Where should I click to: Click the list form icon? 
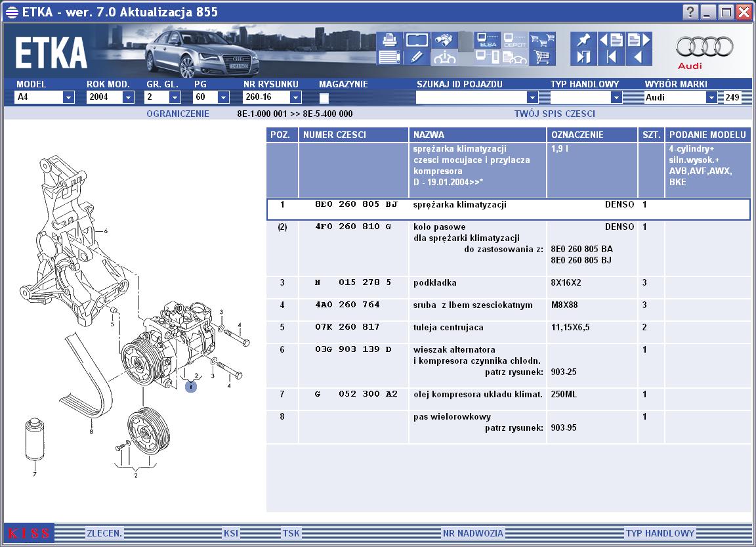click(389, 57)
